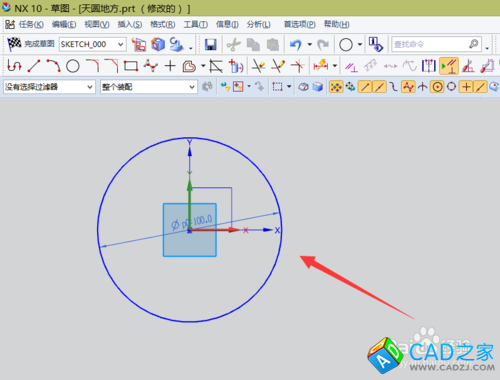Activate the Rapid Dimension tool

click(321, 66)
